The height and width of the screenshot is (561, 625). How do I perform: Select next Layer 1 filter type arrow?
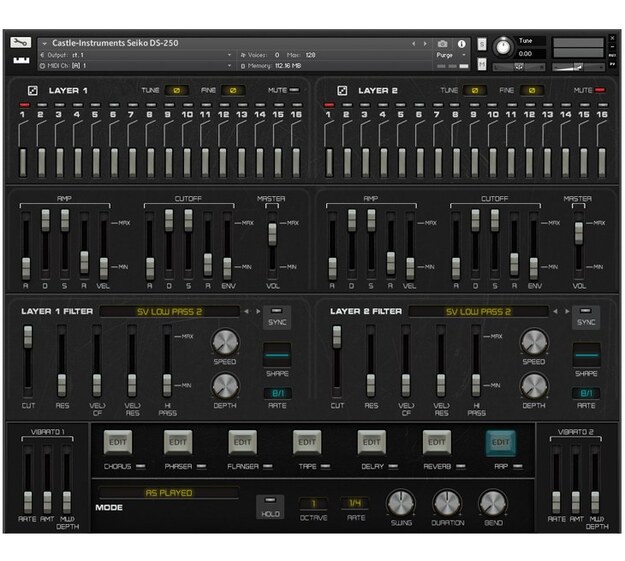pyautogui.click(x=258, y=311)
